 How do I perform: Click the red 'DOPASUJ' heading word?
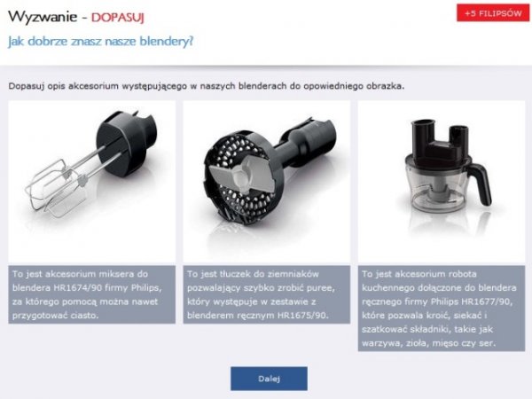117,18
